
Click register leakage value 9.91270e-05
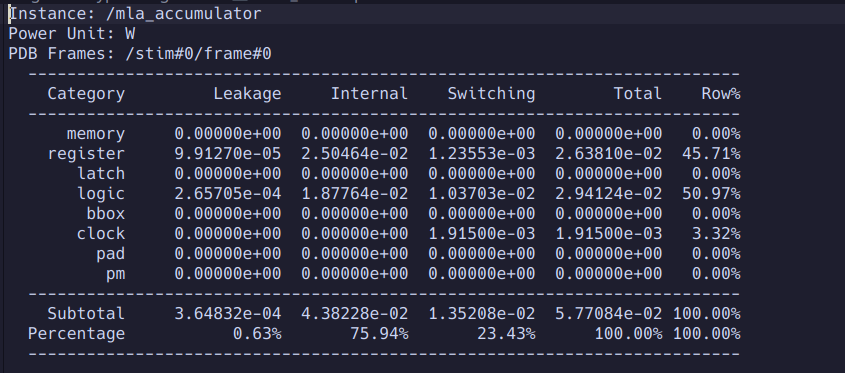pos(228,154)
